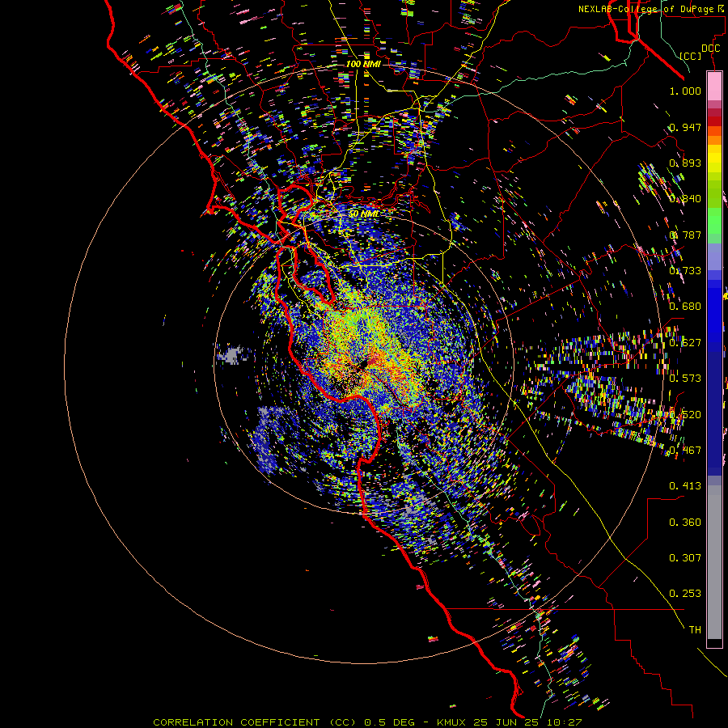This screenshot has height=728, width=728.
Task: Select the 0.413 scale value
Action: point(685,486)
